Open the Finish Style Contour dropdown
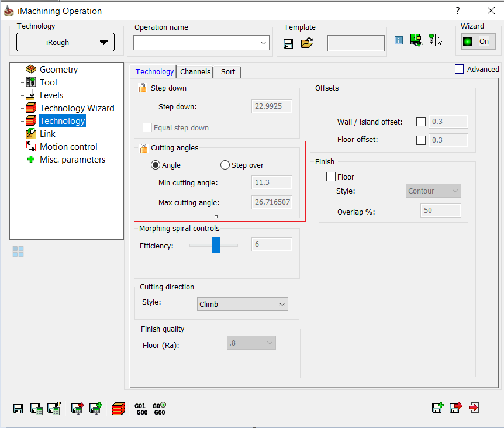This screenshot has width=504, height=428. tap(433, 191)
